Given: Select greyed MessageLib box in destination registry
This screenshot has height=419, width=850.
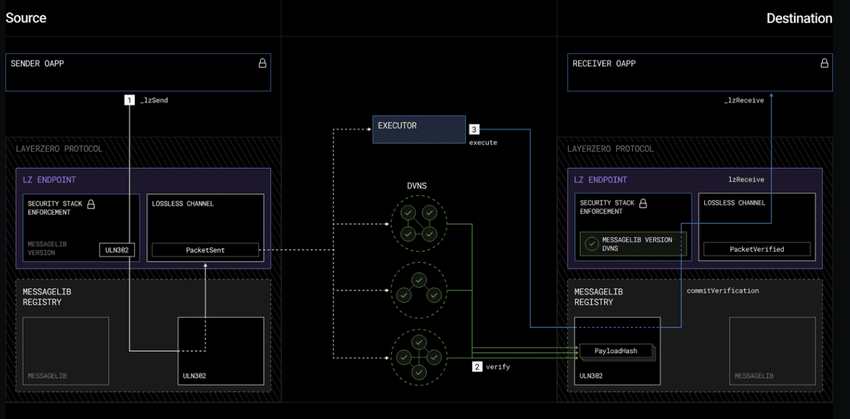Looking at the screenshot, I should pos(768,352).
